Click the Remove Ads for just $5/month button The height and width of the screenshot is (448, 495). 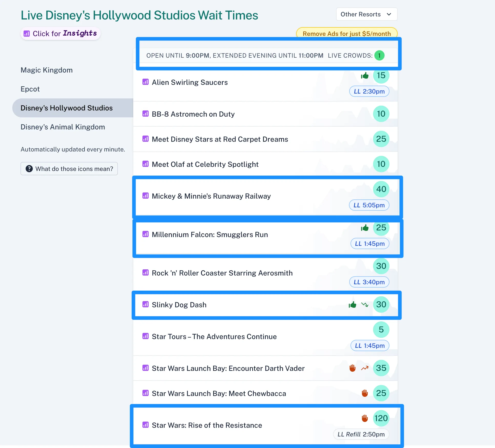[x=347, y=34]
